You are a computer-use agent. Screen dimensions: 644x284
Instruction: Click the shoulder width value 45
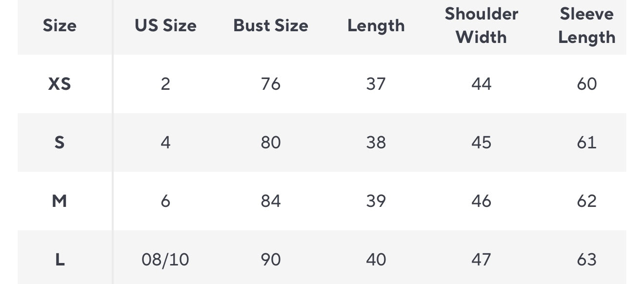point(481,142)
